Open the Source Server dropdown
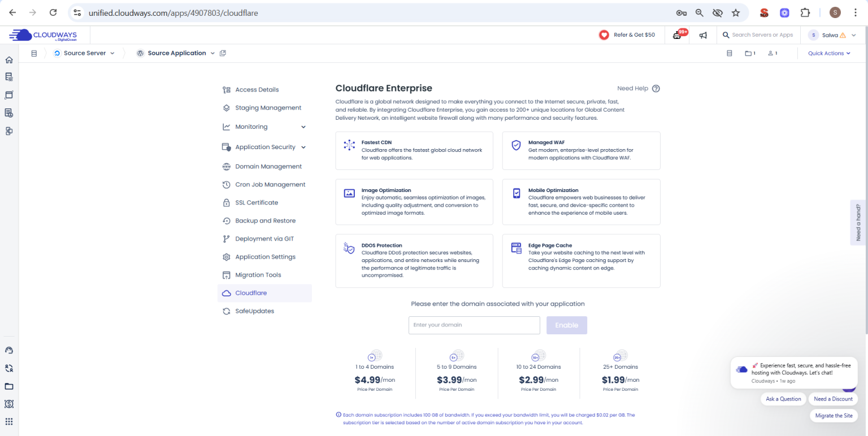The width and height of the screenshot is (868, 436). 85,53
